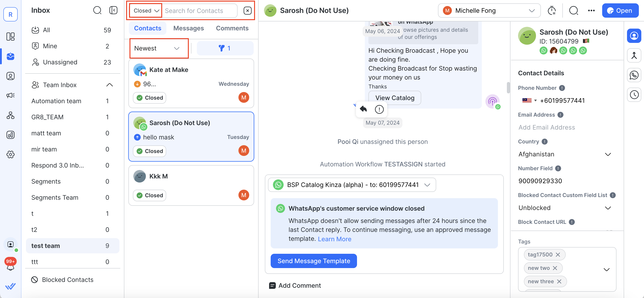Switch to the Comments tab
Image resolution: width=644 pixels, height=298 pixels.
pyautogui.click(x=232, y=28)
